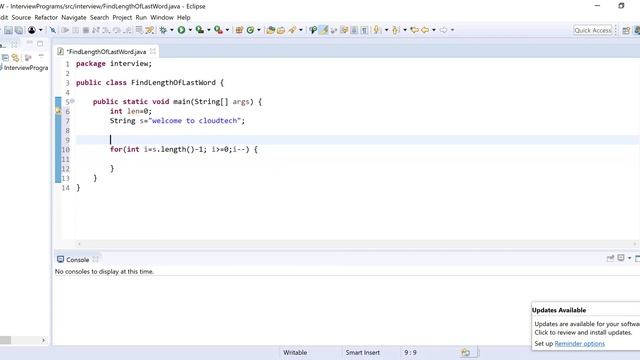Close the FindLengthOfLastWord.java tab

[x=153, y=51]
